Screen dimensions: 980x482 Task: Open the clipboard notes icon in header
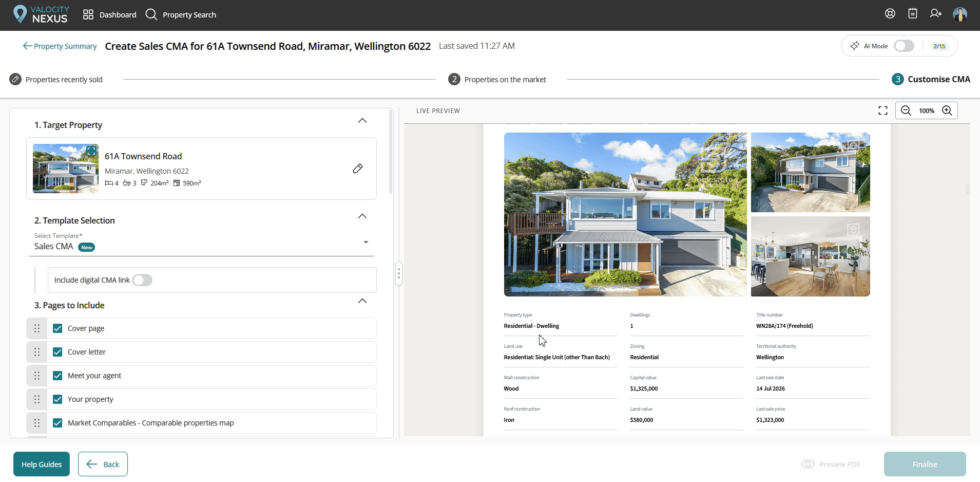coord(913,14)
